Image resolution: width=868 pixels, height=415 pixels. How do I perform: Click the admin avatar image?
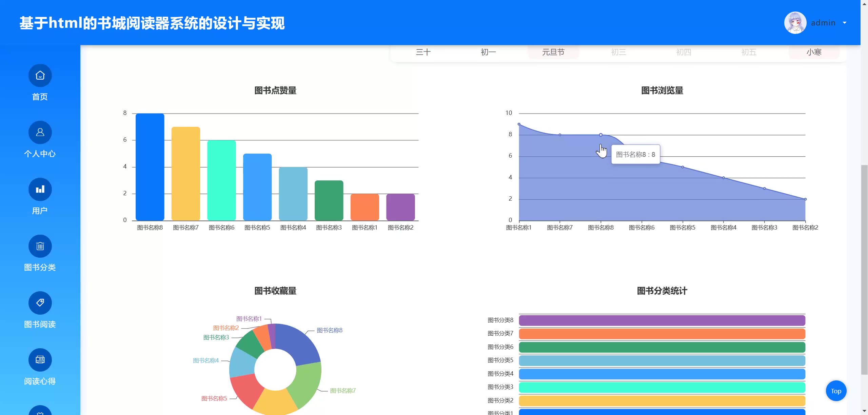tap(795, 23)
